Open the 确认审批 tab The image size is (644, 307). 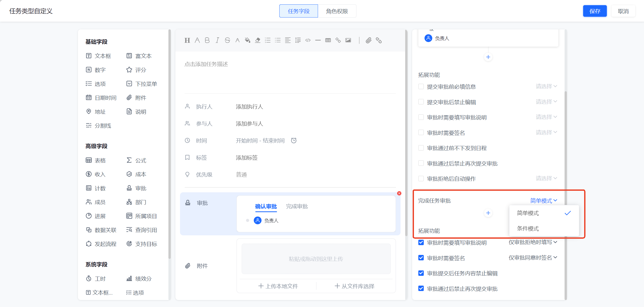(266, 206)
